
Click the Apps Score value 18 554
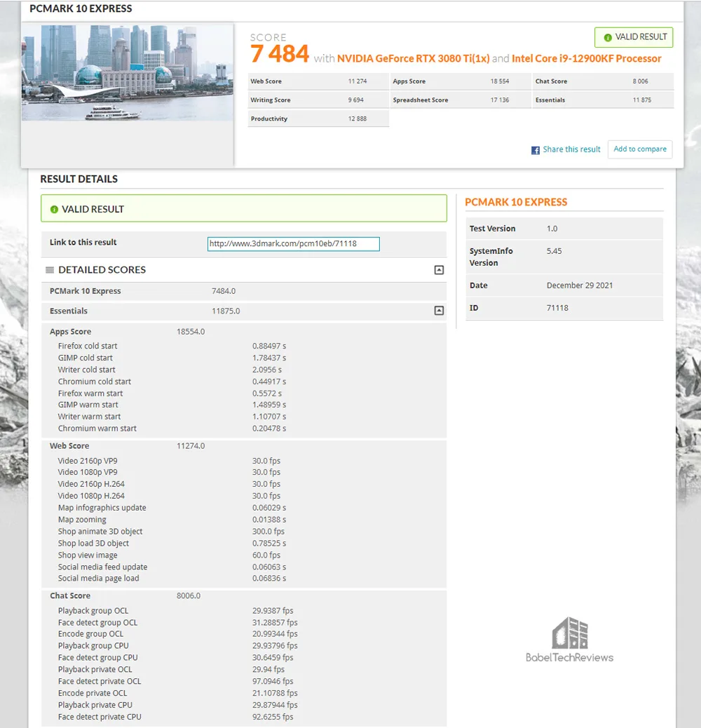[x=500, y=81]
